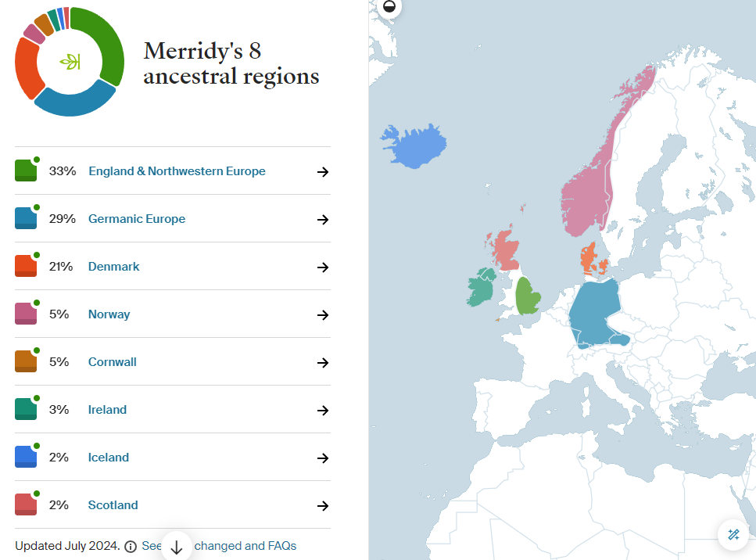Select the Scotland region link
The image size is (756, 560).
coord(113,505)
